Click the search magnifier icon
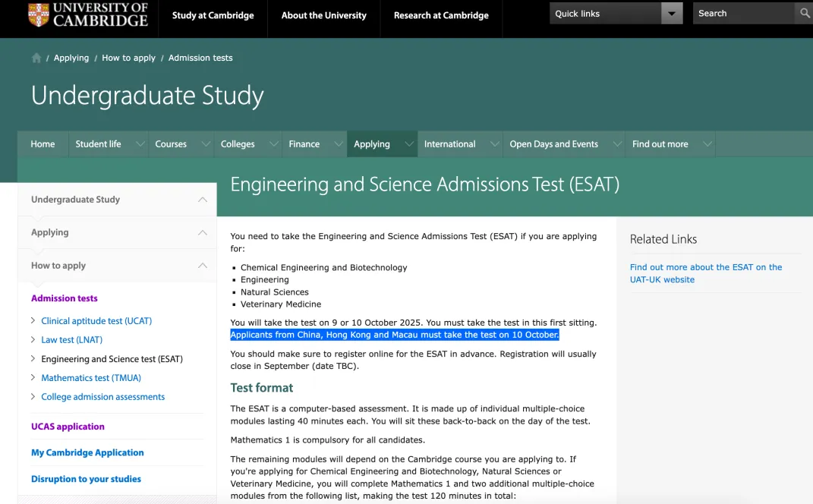Image resolution: width=813 pixels, height=504 pixels. [x=805, y=14]
